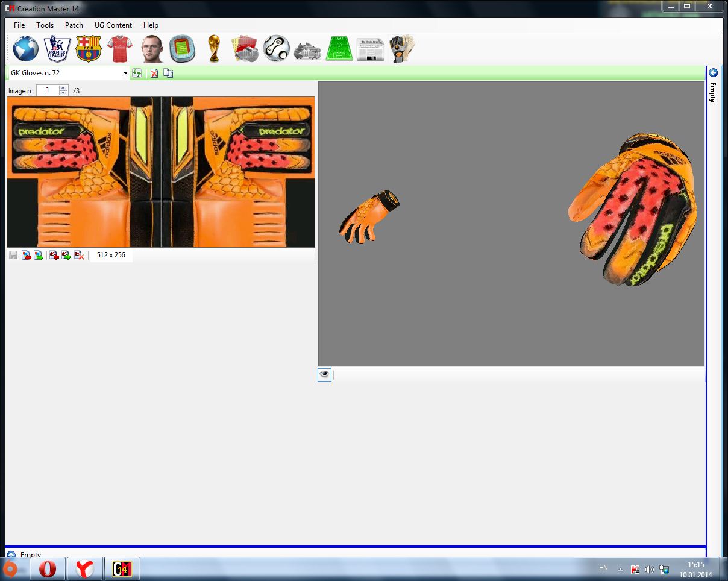Click the export image green arrow icon
The width and height of the screenshot is (728, 581).
[x=38, y=255]
